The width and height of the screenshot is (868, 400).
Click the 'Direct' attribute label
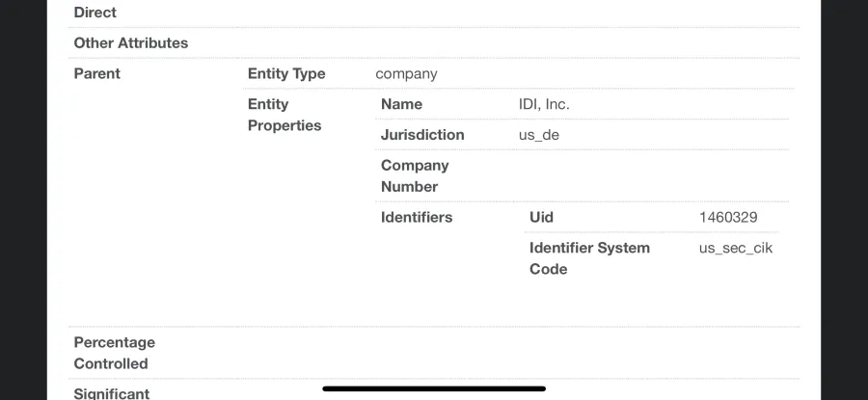coord(95,13)
